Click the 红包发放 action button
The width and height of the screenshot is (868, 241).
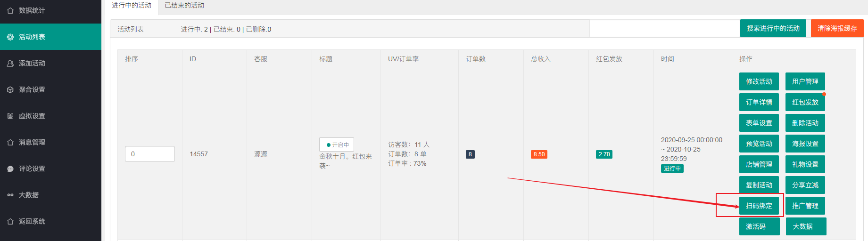pyautogui.click(x=805, y=102)
